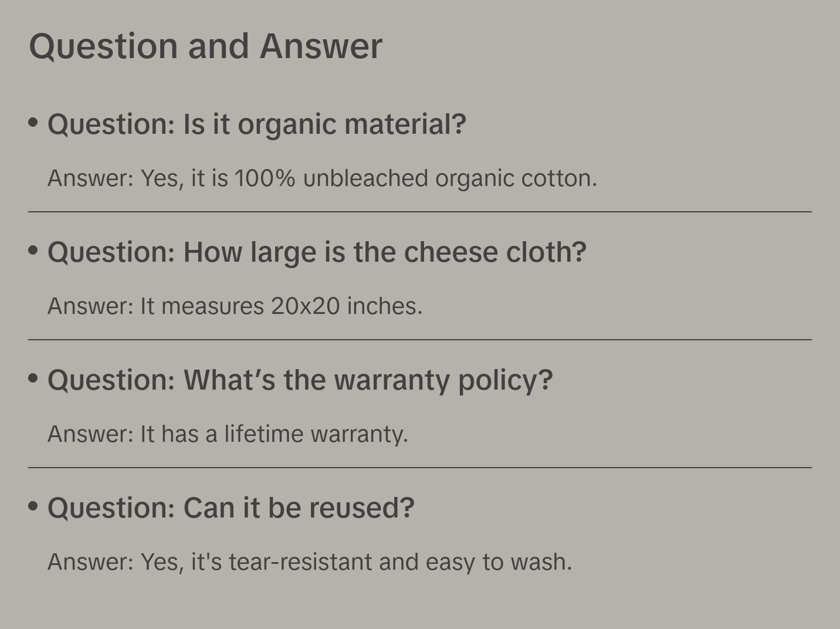This screenshot has width=840, height=629.
Task: Click the divider line under the warranty answer
Action: pyautogui.click(x=420, y=468)
